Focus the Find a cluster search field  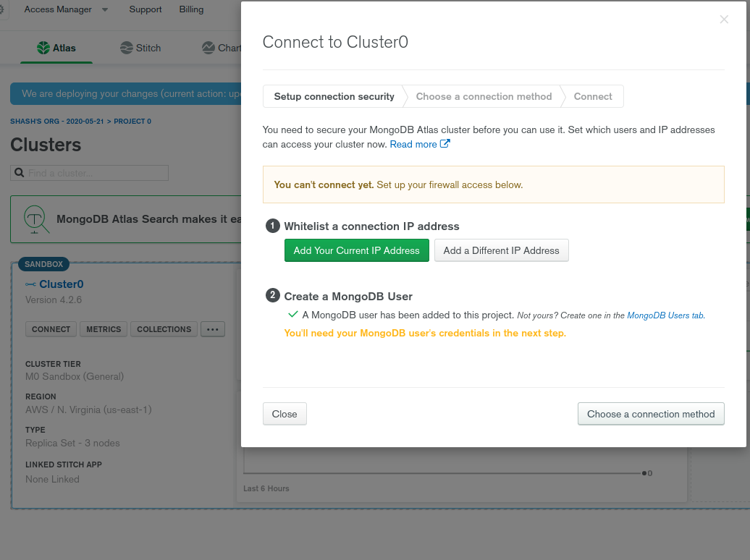[96, 173]
